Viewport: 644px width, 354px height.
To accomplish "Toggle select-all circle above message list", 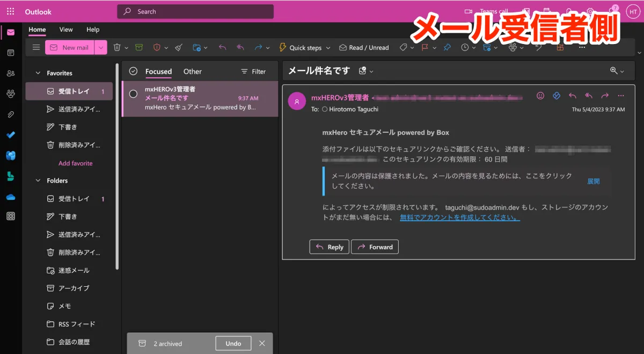I will (134, 71).
